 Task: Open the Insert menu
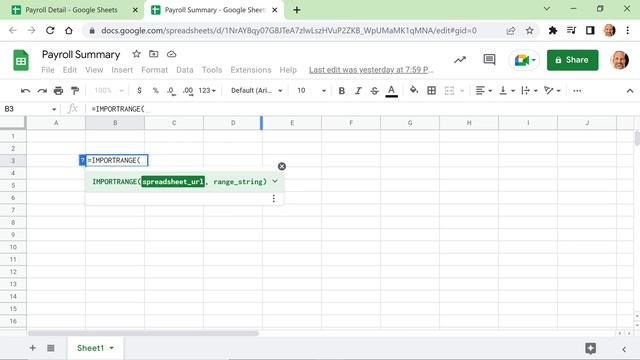pyautogui.click(x=122, y=70)
